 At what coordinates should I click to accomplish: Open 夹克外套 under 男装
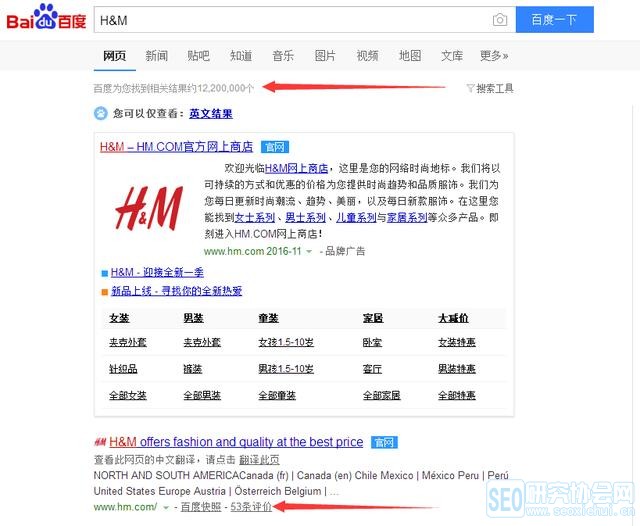(x=202, y=342)
